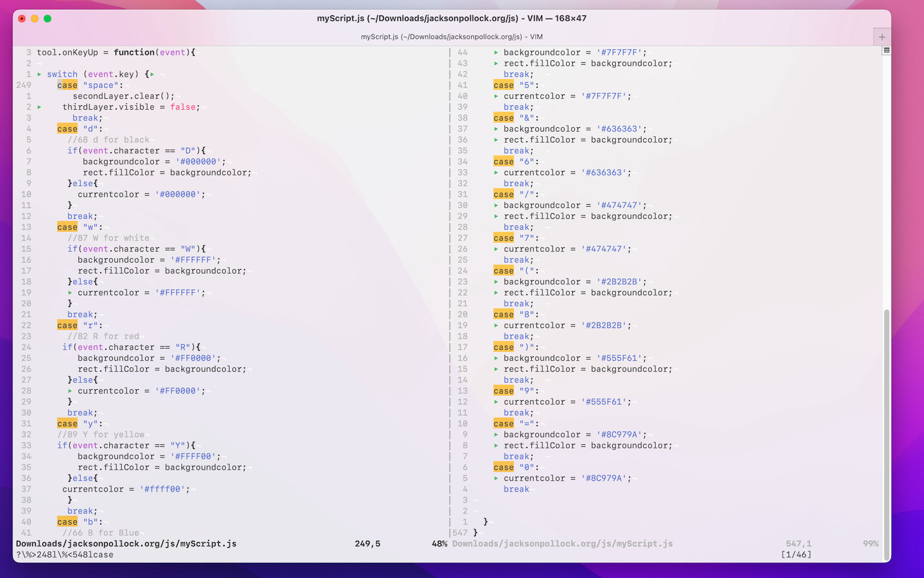Click cursor position '249,5' in status line
The image size is (924, 578).
368,543
